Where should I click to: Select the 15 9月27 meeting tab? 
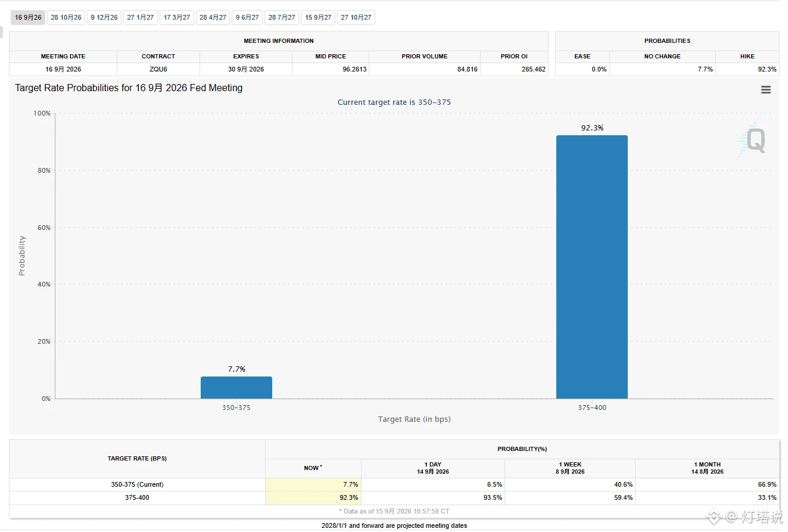tap(318, 17)
